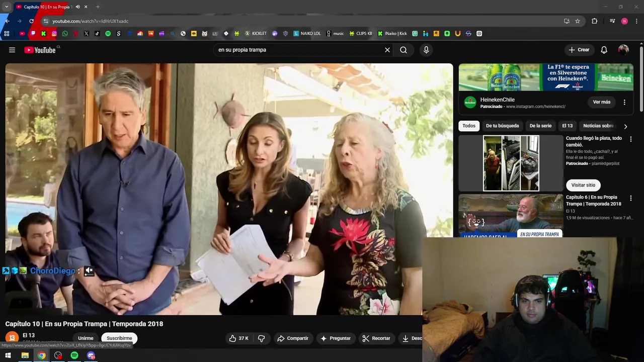644x362 pixels.
Task: Click the Windows Start button
Action: [8, 355]
